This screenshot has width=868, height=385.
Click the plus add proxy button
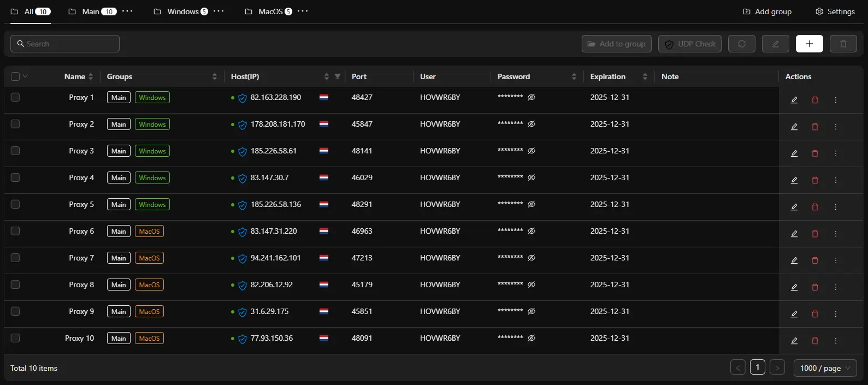point(810,44)
